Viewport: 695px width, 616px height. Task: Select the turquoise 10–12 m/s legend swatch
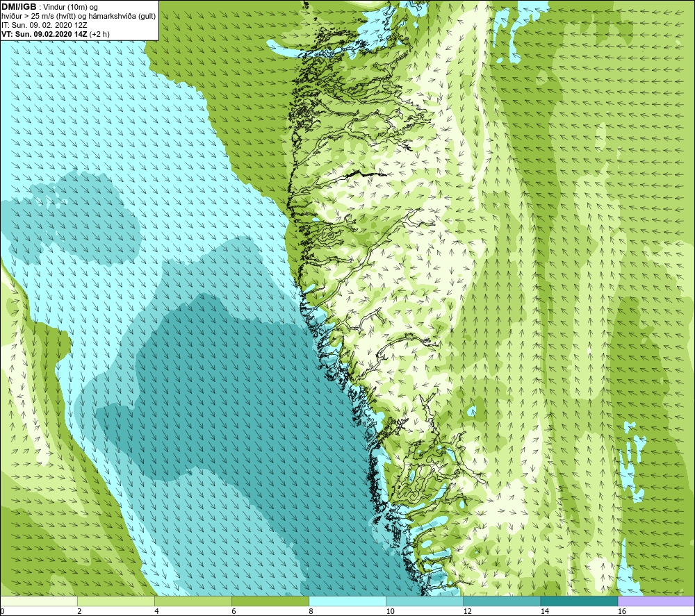425,601
